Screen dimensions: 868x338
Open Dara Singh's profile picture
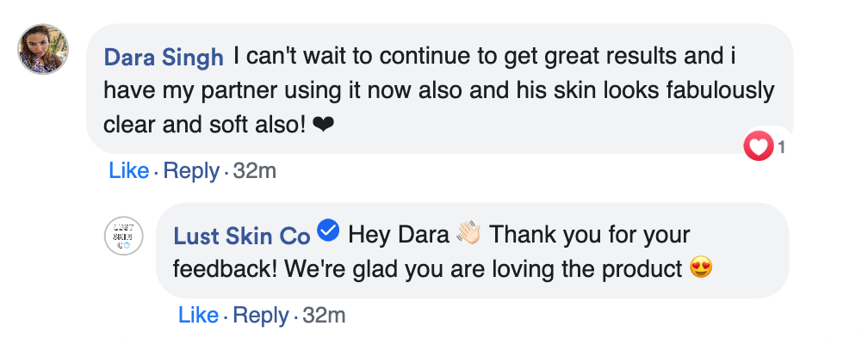[x=43, y=49]
